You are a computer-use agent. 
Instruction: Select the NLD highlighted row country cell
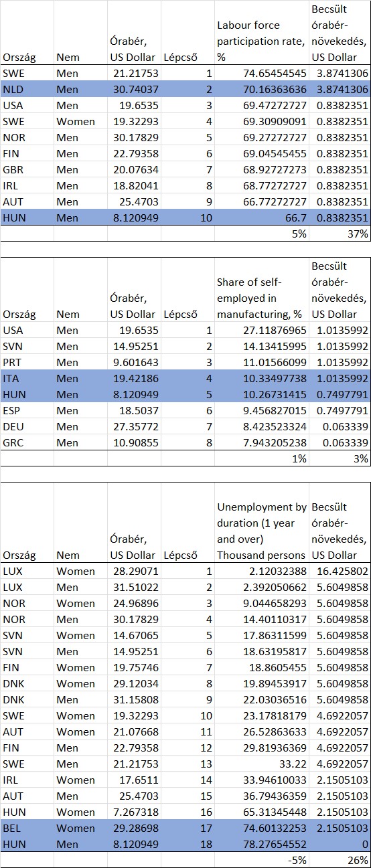(x=27, y=89)
